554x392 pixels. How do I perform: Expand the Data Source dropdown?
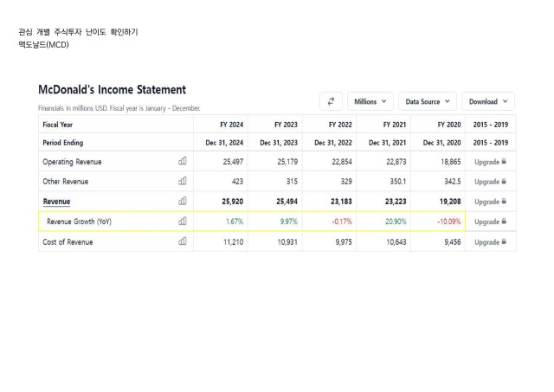click(x=428, y=101)
